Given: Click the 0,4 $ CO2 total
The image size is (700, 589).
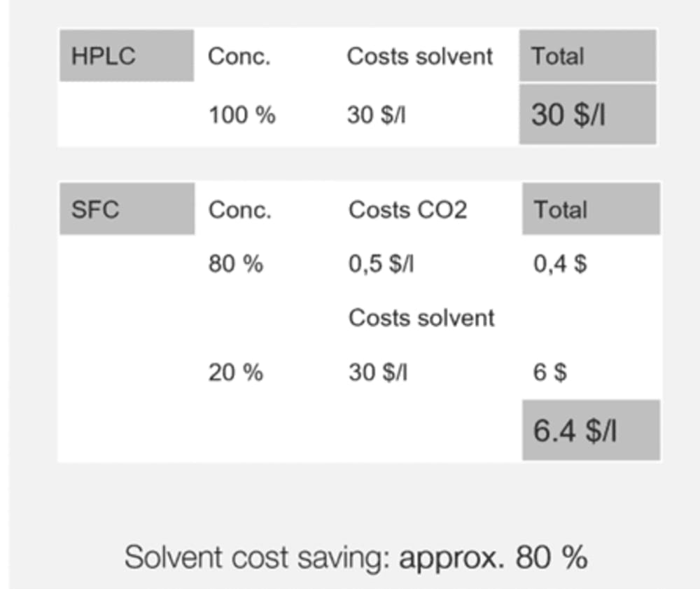Looking at the screenshot, I should pyautogui.click(x=560, y=264).
